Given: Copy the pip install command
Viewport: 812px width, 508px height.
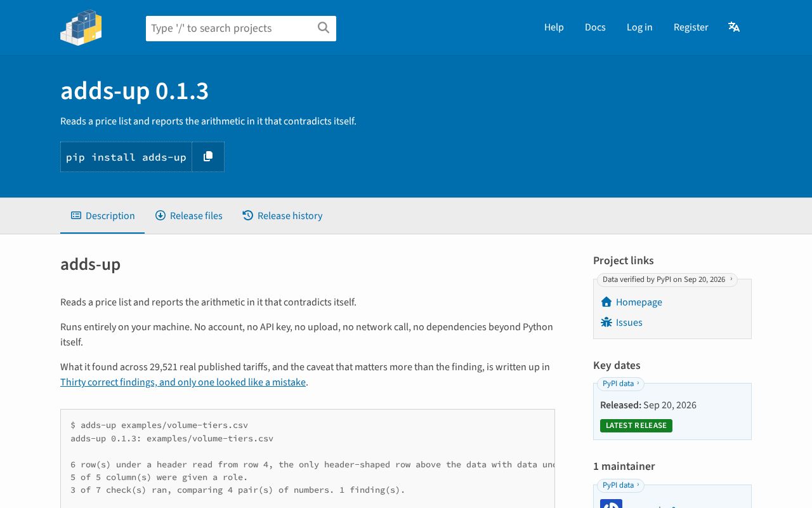Looking at the screenshot, I should 208,157.
